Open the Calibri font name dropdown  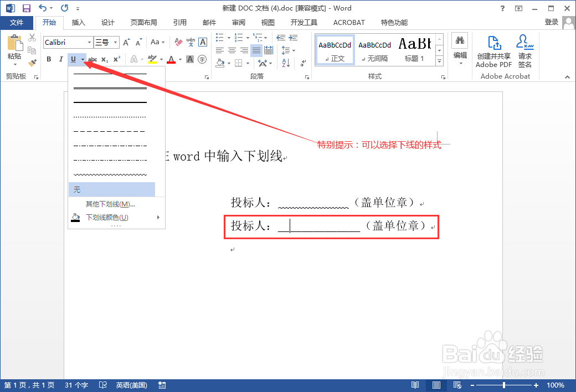click(x=89, y=42)
